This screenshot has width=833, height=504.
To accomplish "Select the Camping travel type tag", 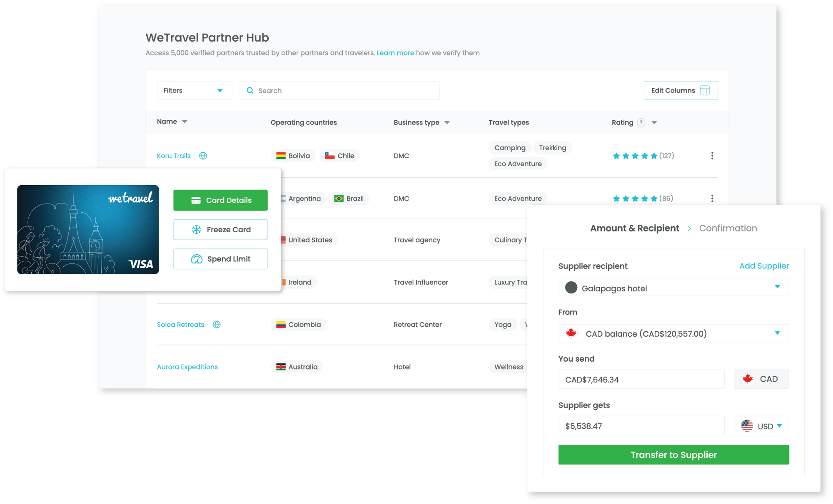I will [x=510, y=148].
